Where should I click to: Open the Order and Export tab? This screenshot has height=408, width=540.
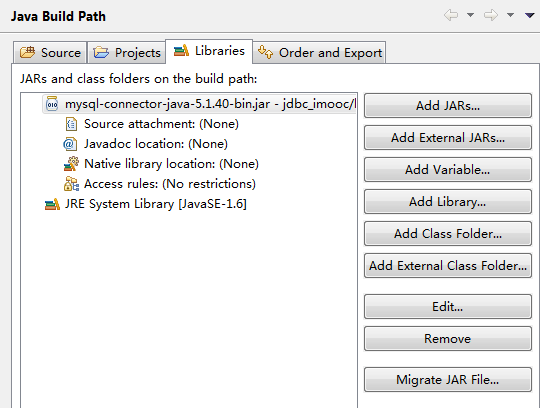(319, 53)
